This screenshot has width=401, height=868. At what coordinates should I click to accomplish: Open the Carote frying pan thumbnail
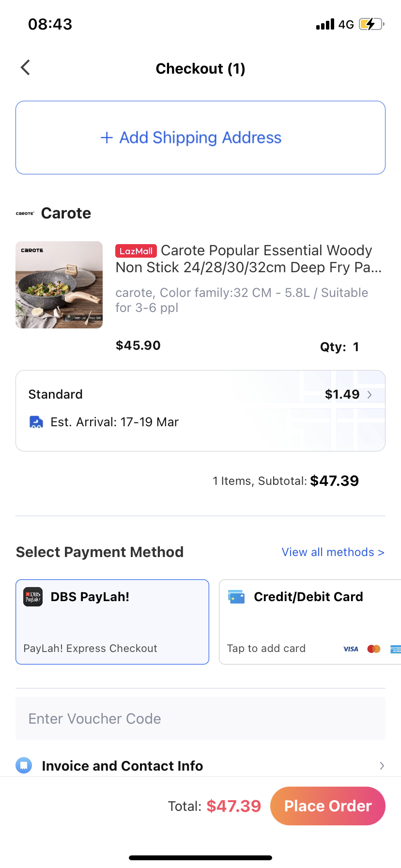coord(59,285)
